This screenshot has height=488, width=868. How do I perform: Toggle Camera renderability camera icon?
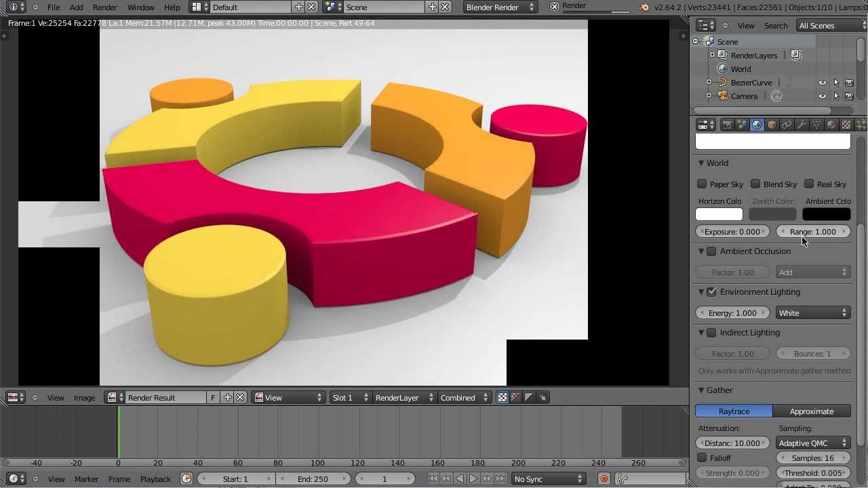pyautogui.click(x=849, y=96)
